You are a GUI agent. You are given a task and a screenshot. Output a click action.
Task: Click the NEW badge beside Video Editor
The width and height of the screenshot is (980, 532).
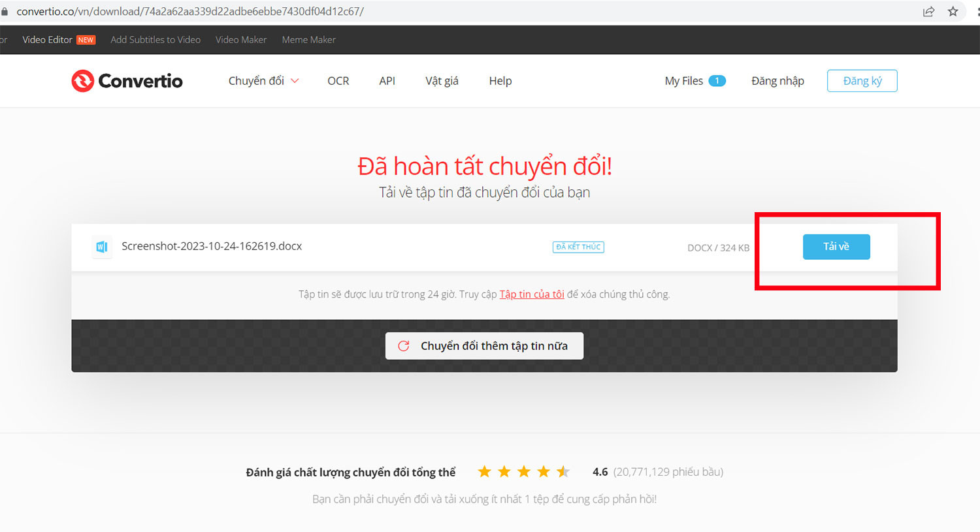click(86, 40)
